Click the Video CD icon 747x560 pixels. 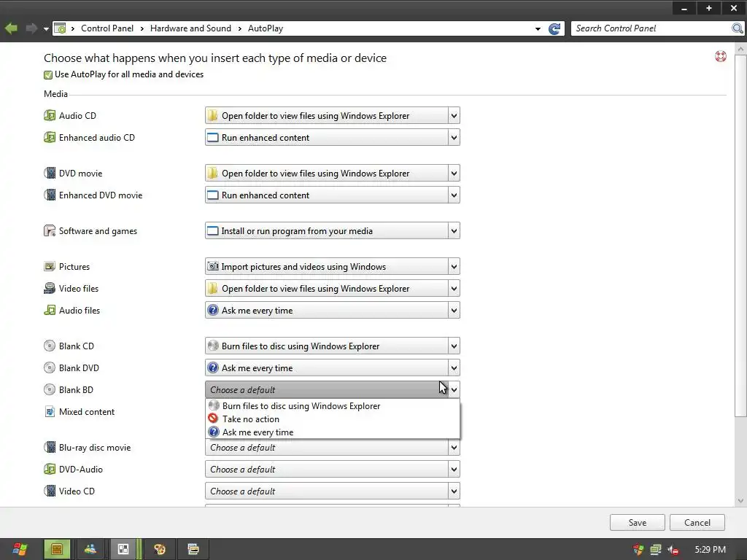click(50, 491)
